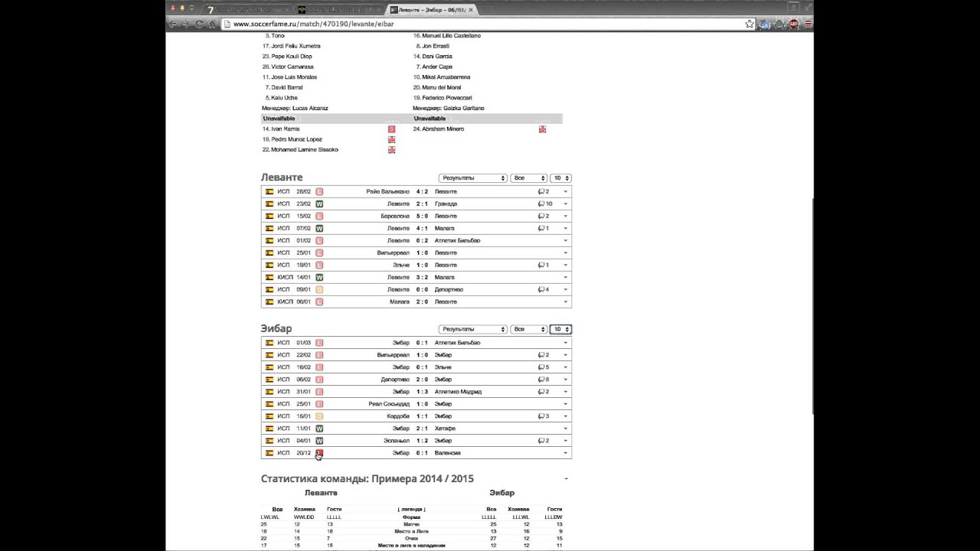Click the Валенсия team link
Viewport: 980px width, 551px height.
tap(448, 453)
